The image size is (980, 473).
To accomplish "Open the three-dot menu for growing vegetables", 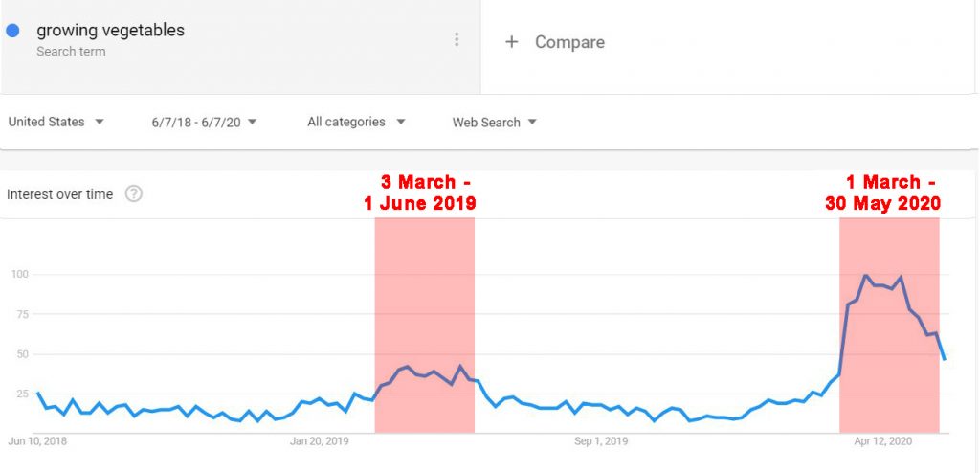I will (457, 40).
